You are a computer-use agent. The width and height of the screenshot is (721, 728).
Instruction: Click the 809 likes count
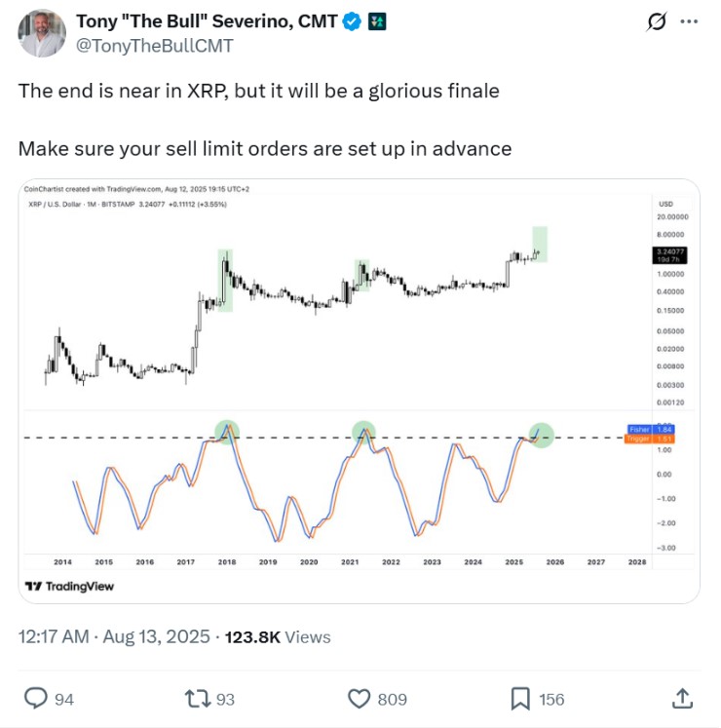(x=393, y=699)
